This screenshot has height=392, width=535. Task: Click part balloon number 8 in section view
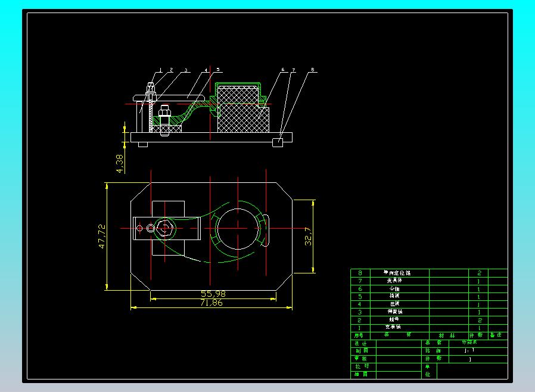point(313,70)
